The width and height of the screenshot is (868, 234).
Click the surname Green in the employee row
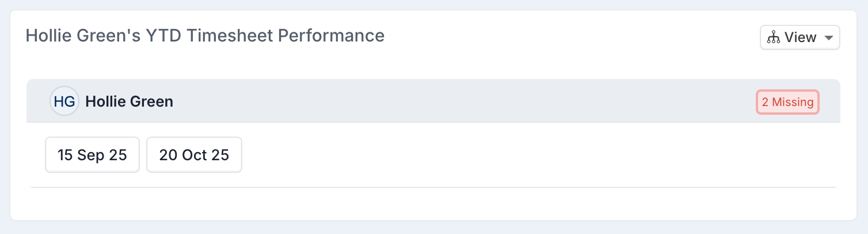[151, 102]
